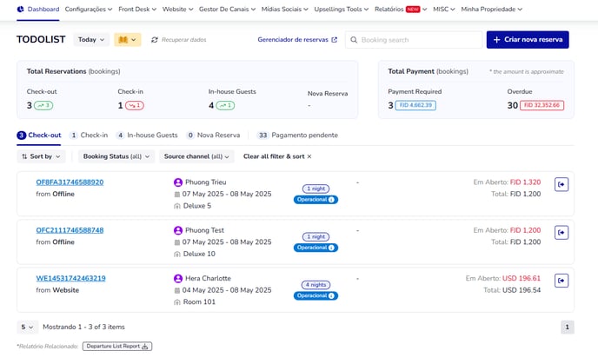
Task: Click the green trend badge under In-house Guests
Action: pos(225,106)
